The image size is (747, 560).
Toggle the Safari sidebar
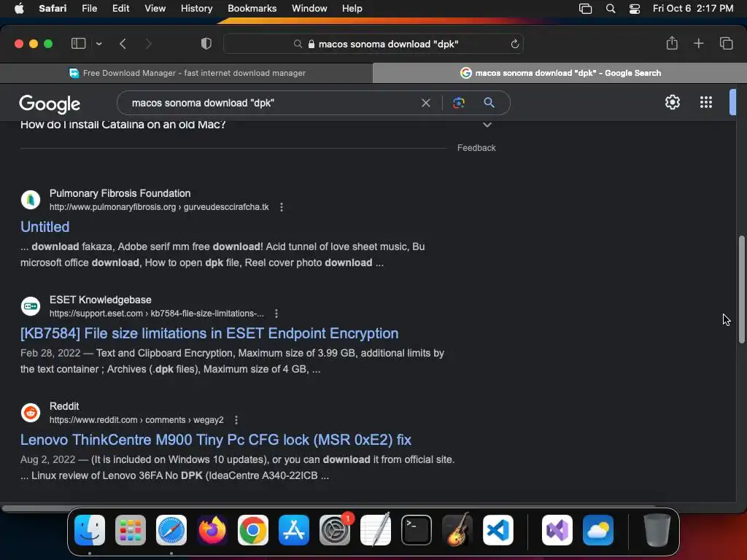pyautogui.click(x=78, y=44)
